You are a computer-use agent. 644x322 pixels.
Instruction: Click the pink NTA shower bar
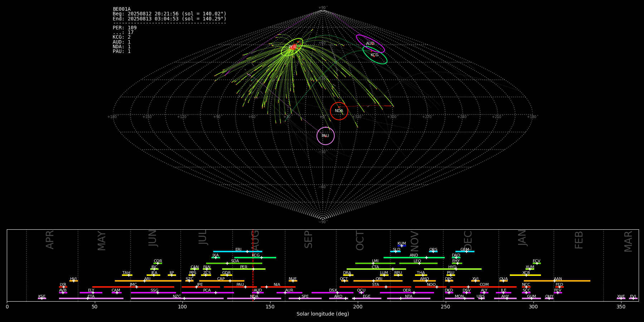tap(409, 298)
